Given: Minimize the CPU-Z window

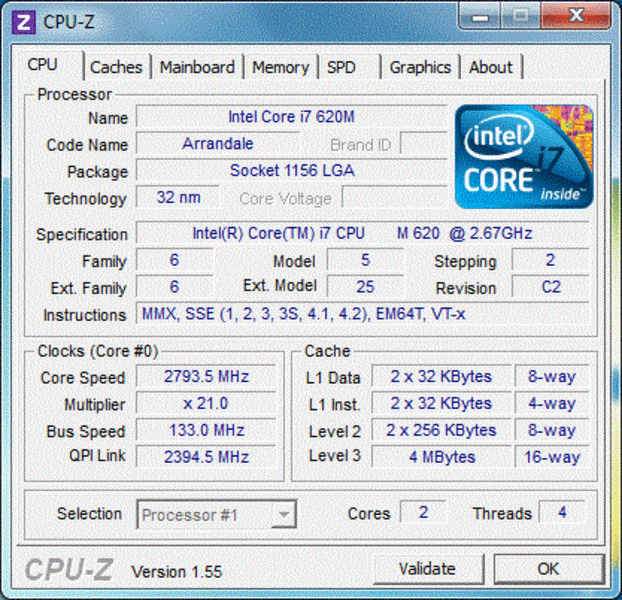Looking at the screenshot, I should pos(480,17).
